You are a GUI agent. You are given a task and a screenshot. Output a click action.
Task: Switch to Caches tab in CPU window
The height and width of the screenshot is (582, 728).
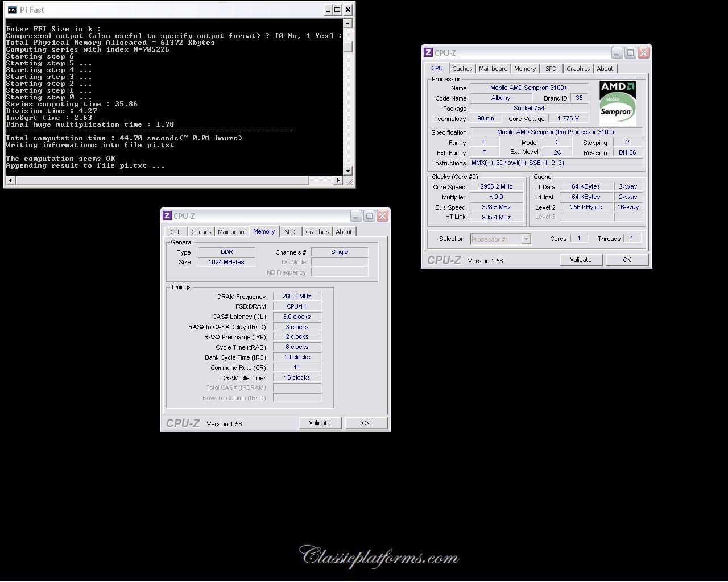point(462,69)
